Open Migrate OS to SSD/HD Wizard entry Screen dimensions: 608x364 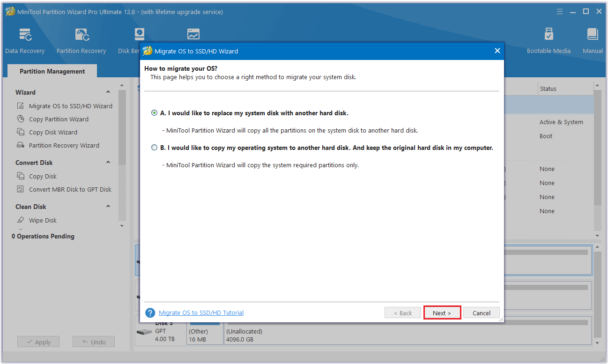click(71, 106)
